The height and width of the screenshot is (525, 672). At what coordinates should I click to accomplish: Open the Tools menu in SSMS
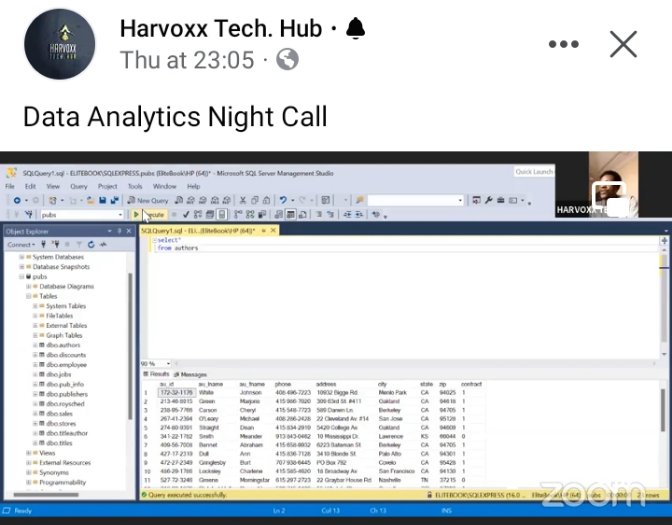tap(135, 186)
